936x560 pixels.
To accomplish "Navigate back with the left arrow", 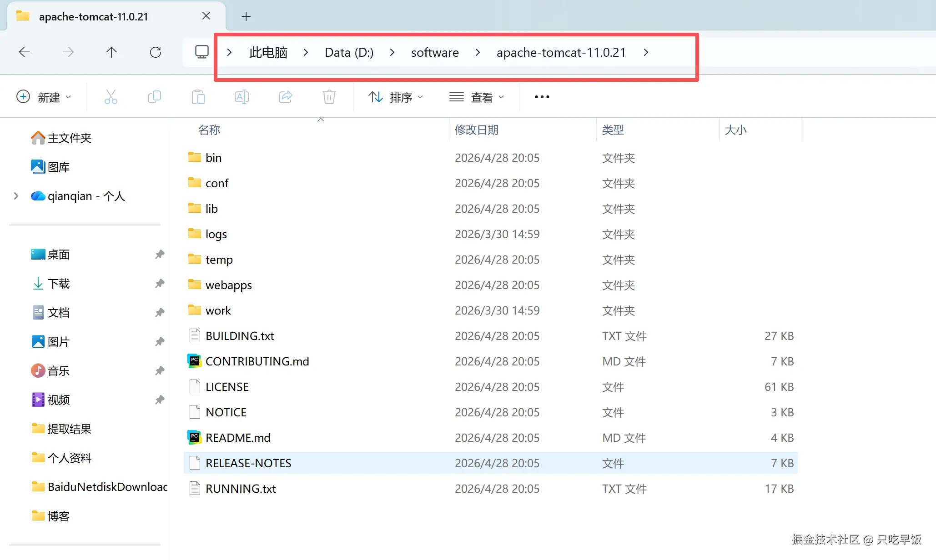I will [25, 52].
